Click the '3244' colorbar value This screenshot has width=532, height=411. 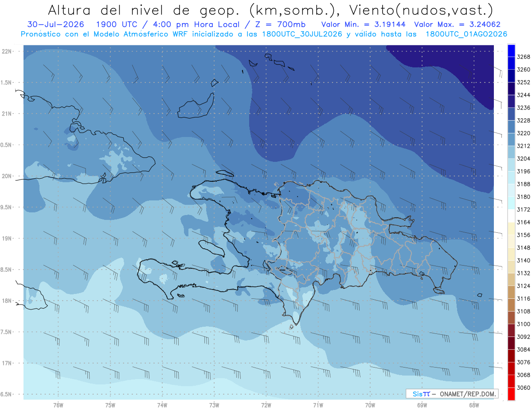click(x=524, y=95)
